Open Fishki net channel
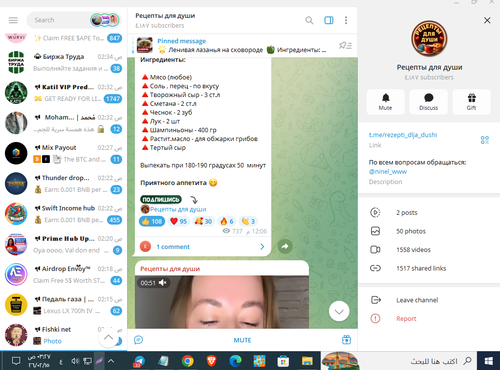 click(63, 335)
